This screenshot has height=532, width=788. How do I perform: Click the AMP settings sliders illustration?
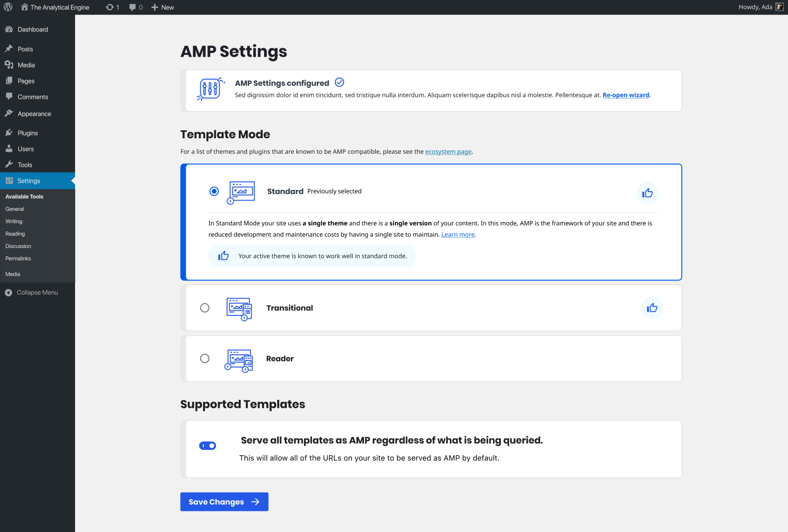coord(211,89)
